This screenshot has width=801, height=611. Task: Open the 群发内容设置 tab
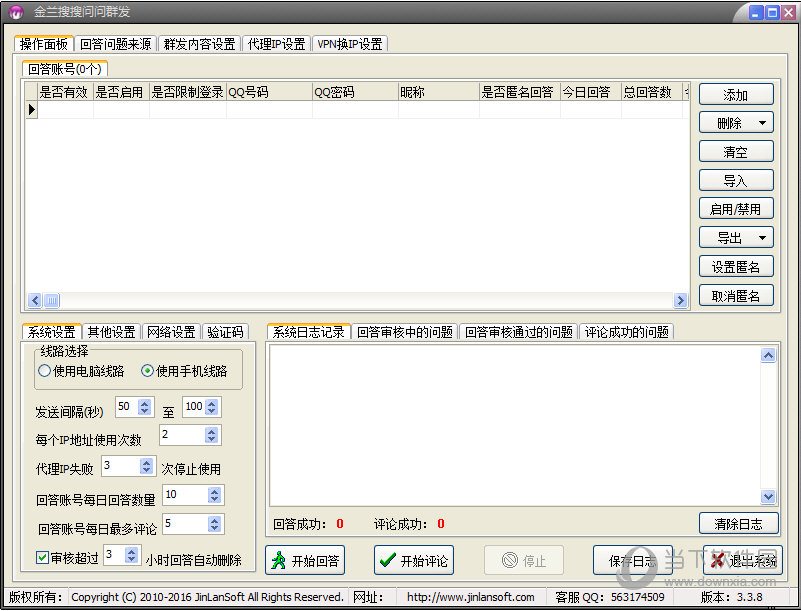(199, 44)
